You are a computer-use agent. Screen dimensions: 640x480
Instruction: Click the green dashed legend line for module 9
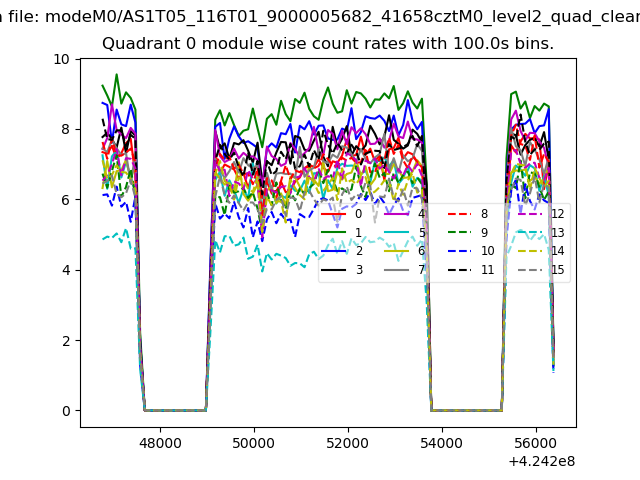click(459, 233)
